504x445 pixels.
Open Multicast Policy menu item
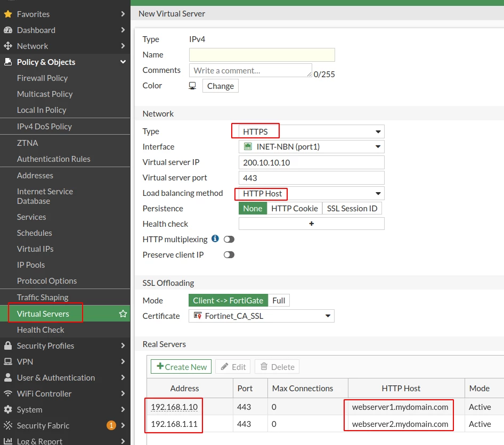point(45,94)
